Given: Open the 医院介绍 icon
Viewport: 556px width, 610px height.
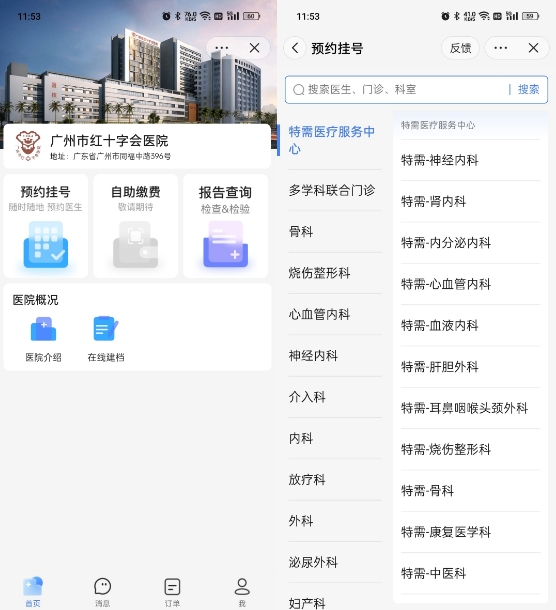Looking at the screenshot, I should tap(43, 329).
